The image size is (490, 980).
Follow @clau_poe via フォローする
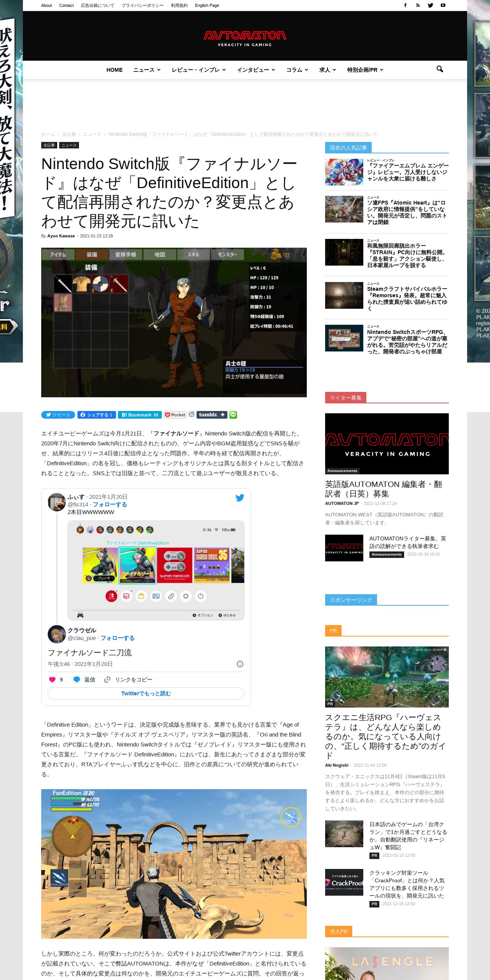coord(118,638)
